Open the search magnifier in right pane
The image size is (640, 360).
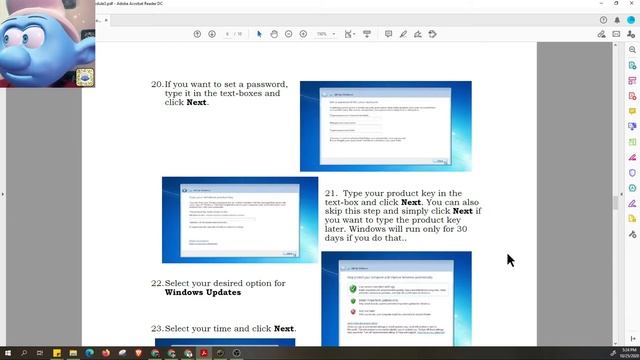pos(632,50)
